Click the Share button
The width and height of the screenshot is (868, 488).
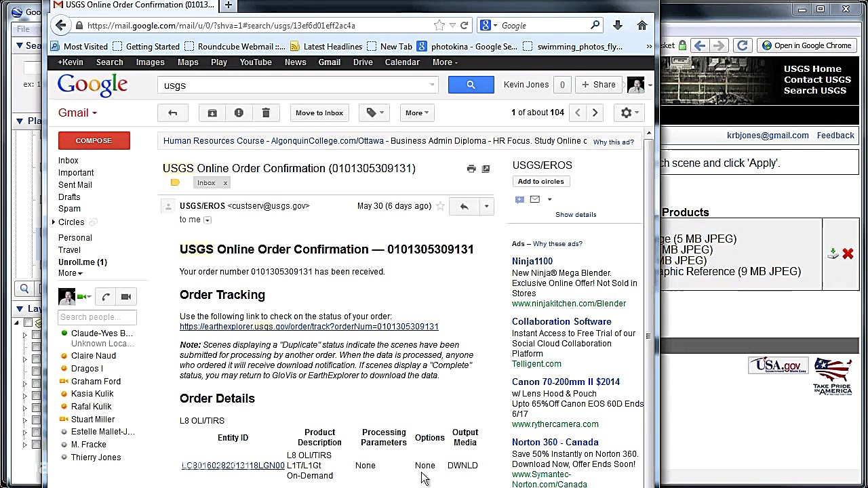click(x=598, y=85)
